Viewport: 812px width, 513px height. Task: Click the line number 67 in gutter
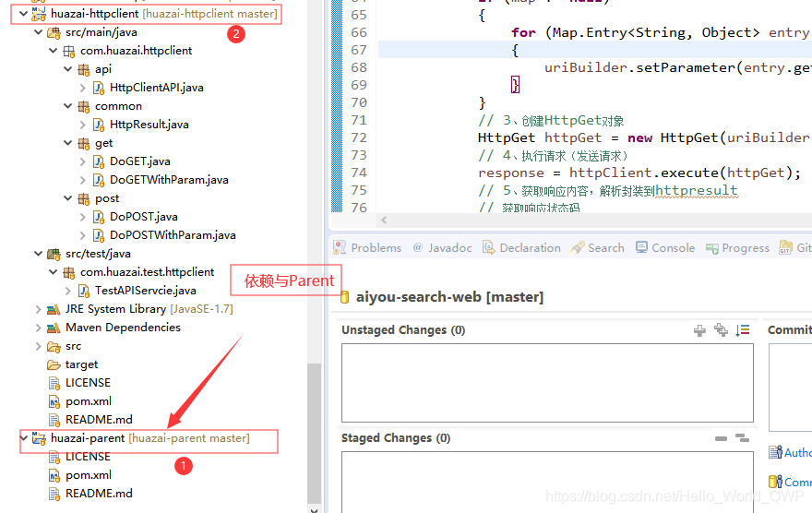click(359, 50)
